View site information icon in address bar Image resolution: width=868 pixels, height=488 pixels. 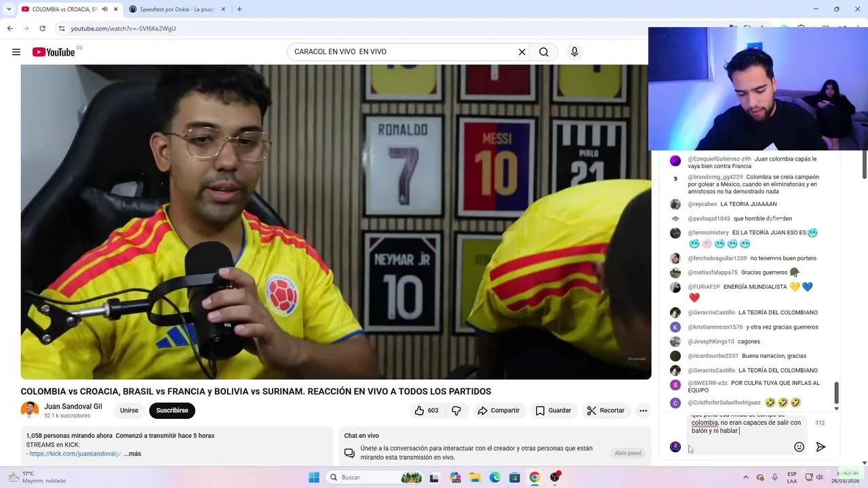coord(62,28)
